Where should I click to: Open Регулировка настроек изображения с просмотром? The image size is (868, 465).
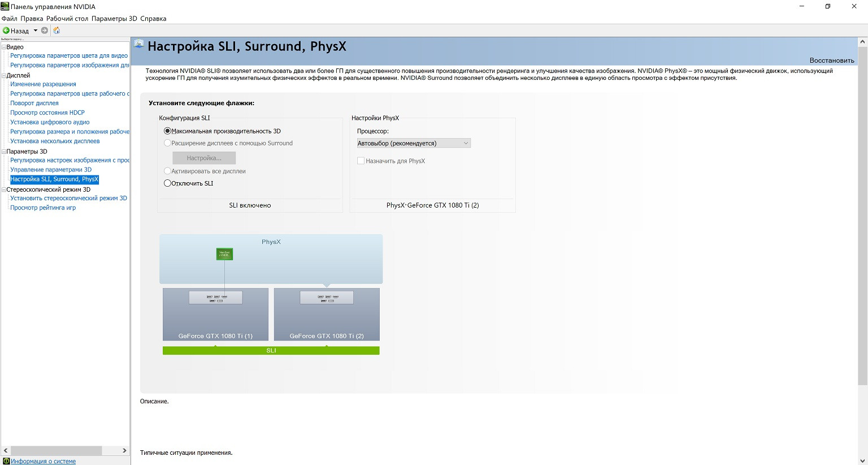tap(70, 161)
